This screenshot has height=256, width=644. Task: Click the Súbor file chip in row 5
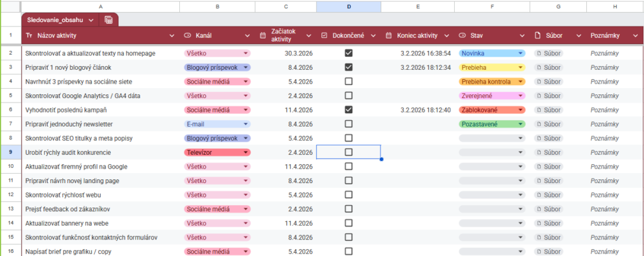pyautogui.click(x=548, y=96)
